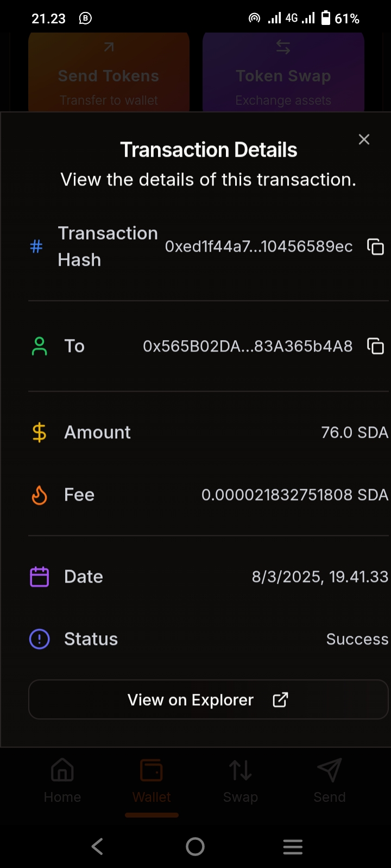Open the Home tab
This screenshot has height=868, width=391.
62,780
